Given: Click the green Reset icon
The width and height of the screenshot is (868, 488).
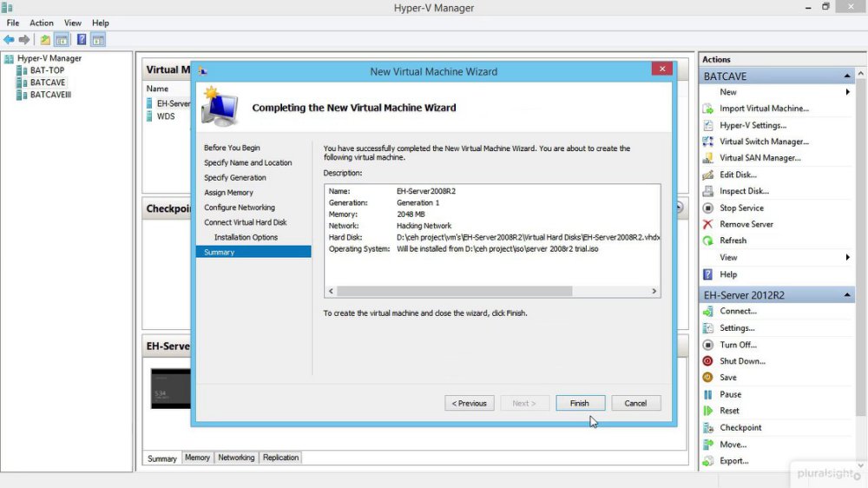Looking at the screenshot, I should tap(708, 411).
